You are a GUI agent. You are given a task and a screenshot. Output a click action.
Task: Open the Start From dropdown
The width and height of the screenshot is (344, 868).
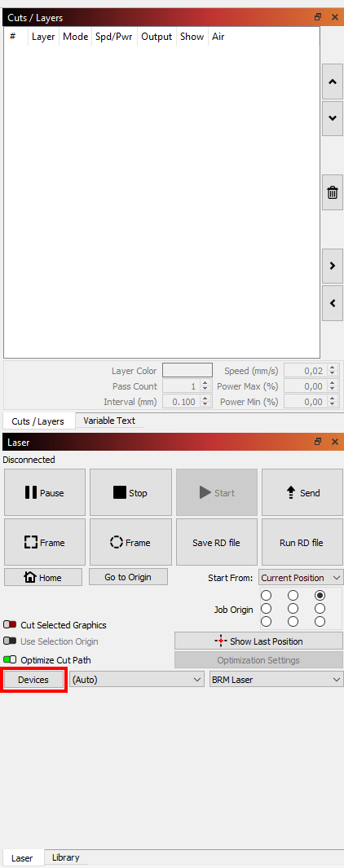pos(301,577)
